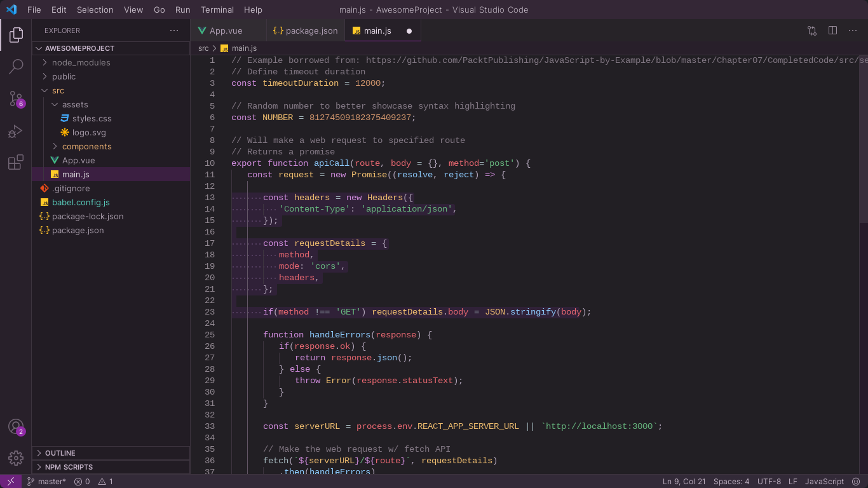Viewport: 868px width, 488px height.
Task: Open the Go menu
Action: [159, 10]
